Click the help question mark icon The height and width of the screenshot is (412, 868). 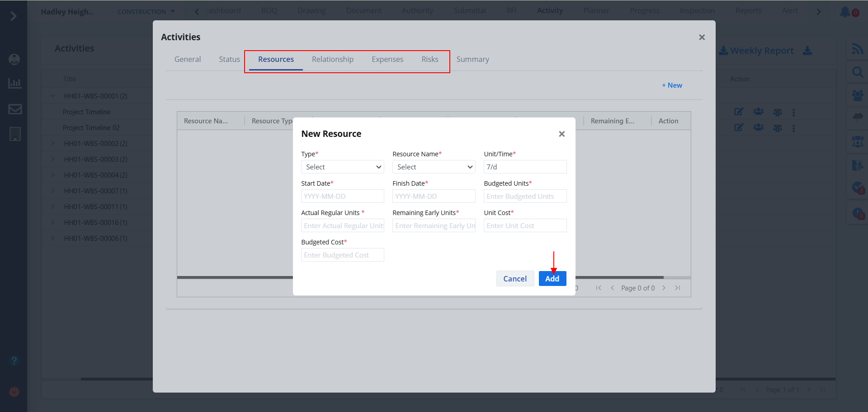14,361
